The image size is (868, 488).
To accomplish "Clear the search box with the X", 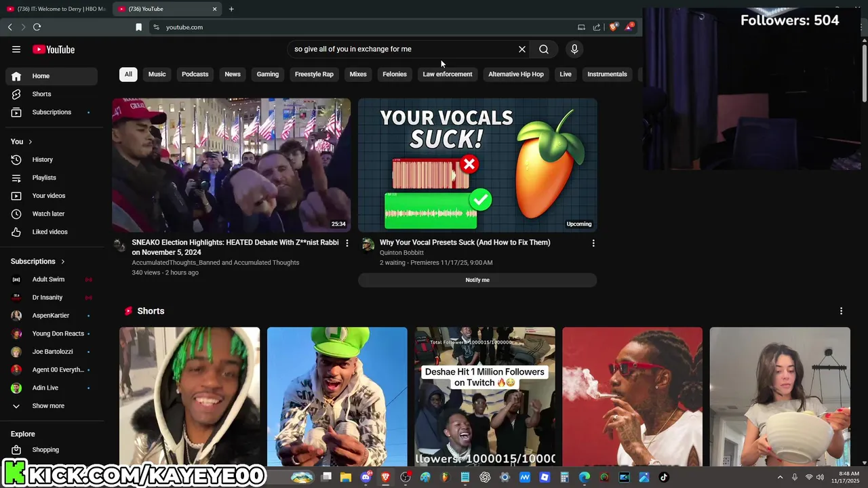I will [x=522, y=49].
